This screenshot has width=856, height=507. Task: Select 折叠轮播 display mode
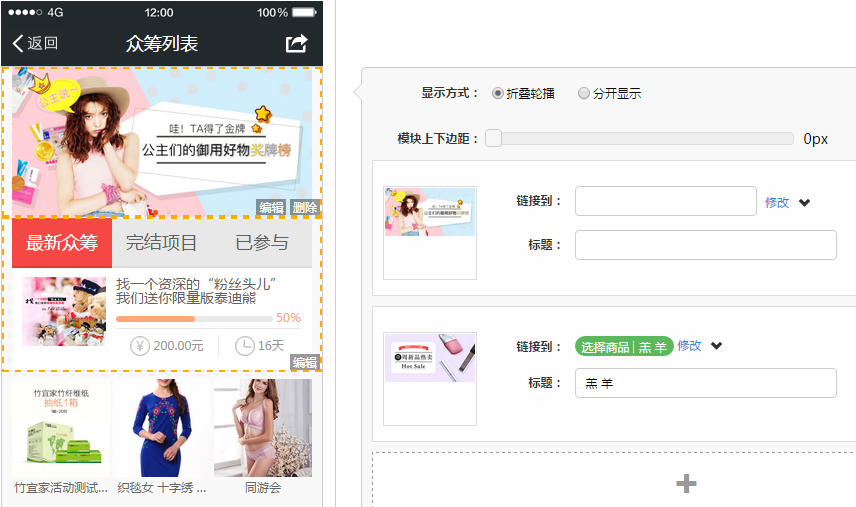(x=498, y=93)
